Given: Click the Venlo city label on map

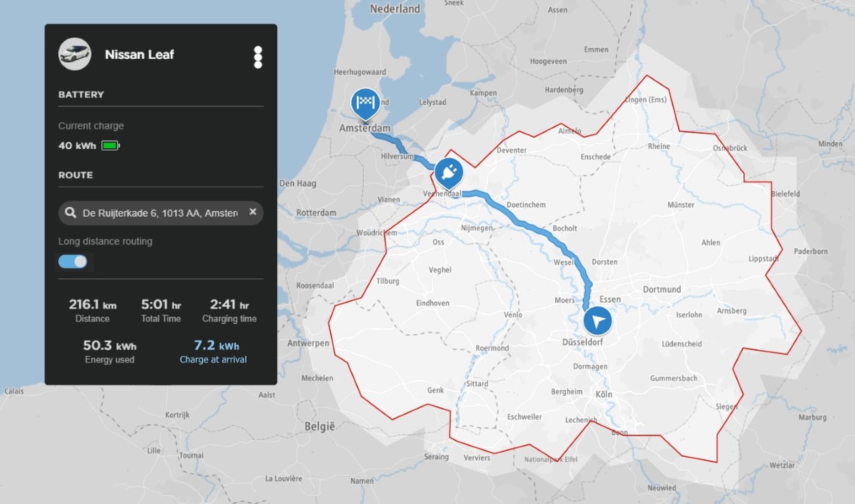Looking at the screenshot, I should click(x=513, y=315).
